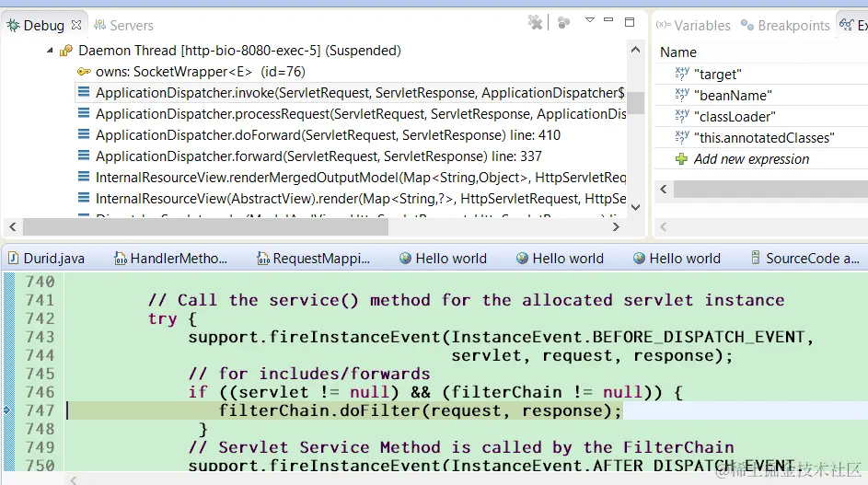
Task: Select ApplicationDispatcher.invoke stack frame
Action: 360,92
